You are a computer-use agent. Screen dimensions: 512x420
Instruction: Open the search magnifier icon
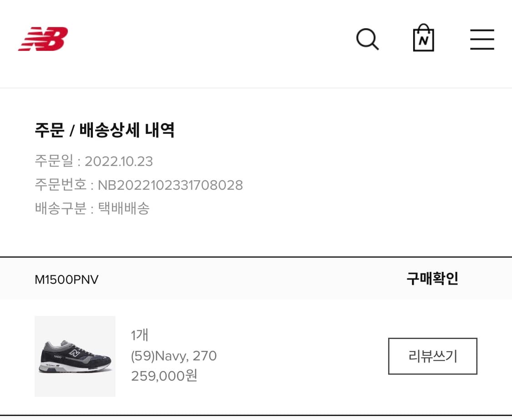click(368, 39)
